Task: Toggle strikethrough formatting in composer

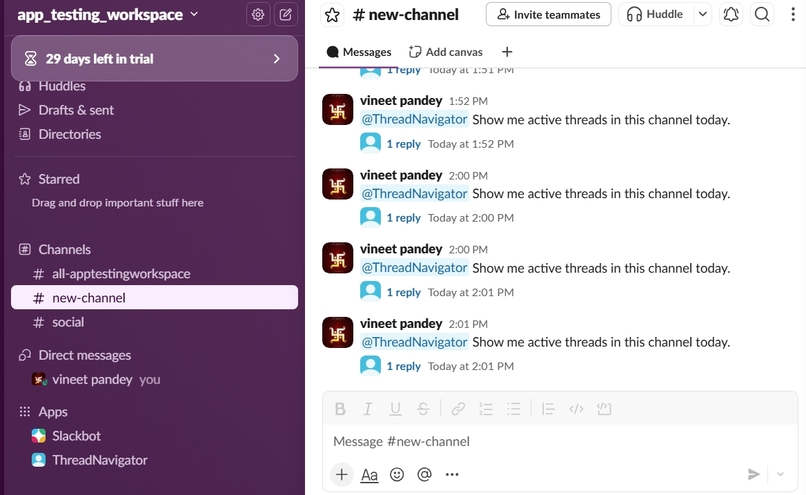Action: [423, 409]
